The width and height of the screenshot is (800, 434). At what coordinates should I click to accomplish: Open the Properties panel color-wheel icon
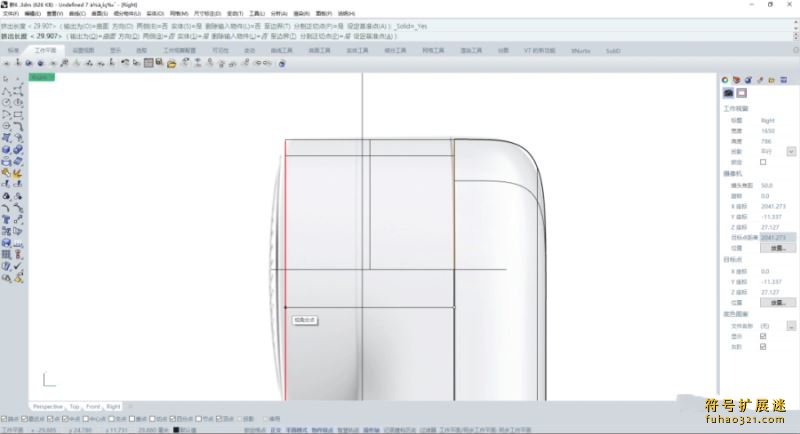click(x=725, y=80)
